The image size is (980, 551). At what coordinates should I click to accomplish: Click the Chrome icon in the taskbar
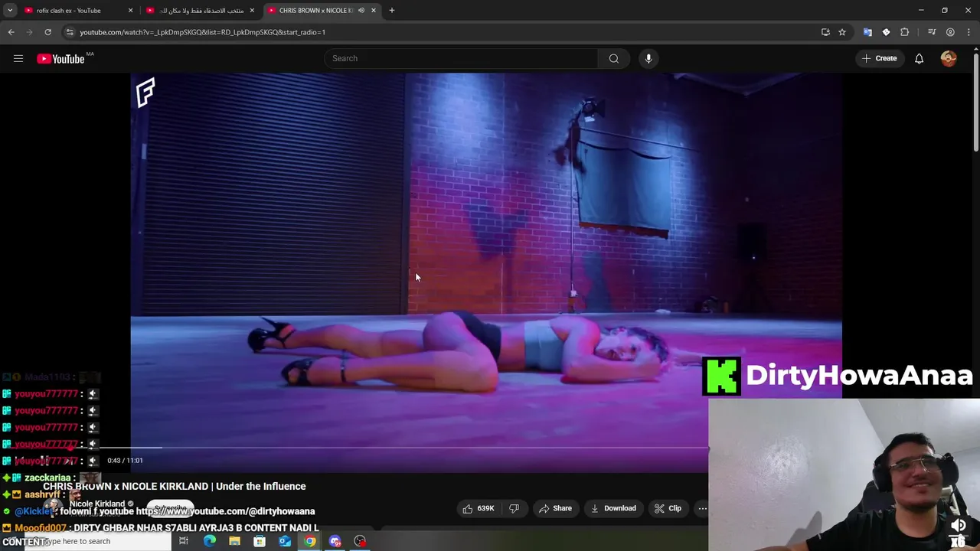click(x=309, y=541)
